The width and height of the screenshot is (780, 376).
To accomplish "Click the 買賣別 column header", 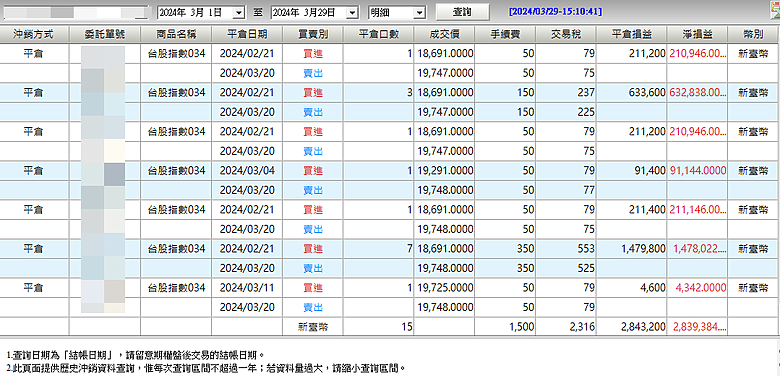I will pyautogui.click(x=313, y=34).
